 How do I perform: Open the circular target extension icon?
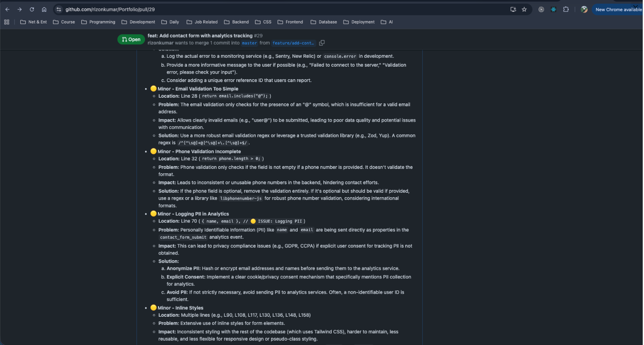(541, 9)
